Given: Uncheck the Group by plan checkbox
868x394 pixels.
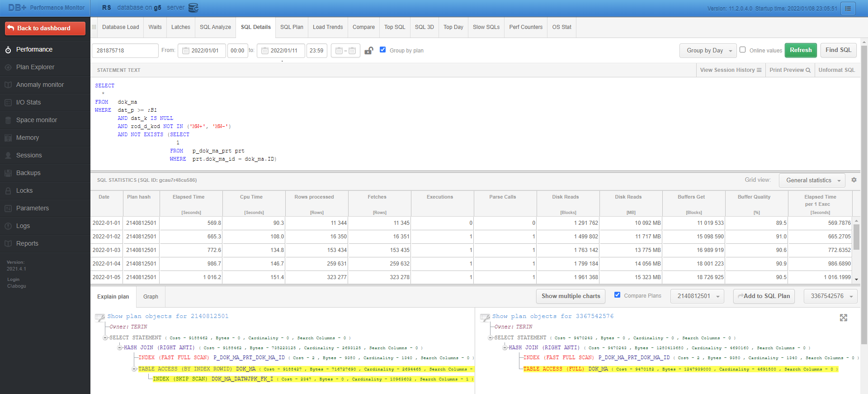Looking at the screenshot, I should tap(383, 50).
